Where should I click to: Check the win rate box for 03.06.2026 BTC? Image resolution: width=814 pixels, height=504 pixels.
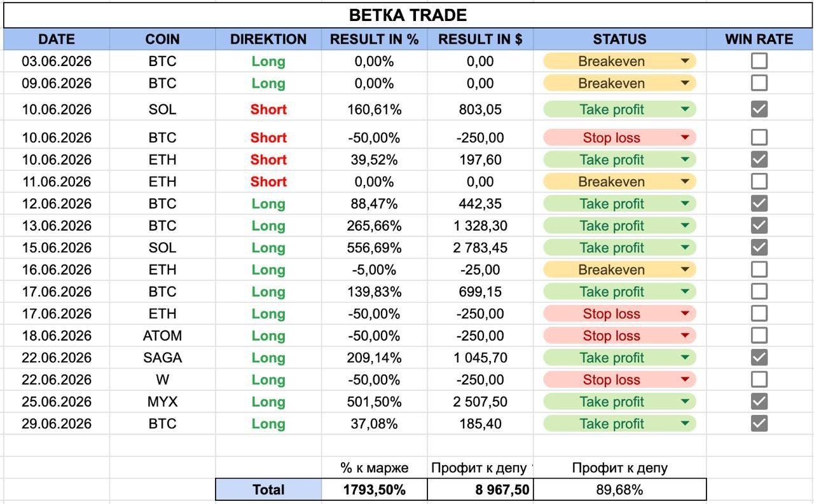tap(759, 61)
